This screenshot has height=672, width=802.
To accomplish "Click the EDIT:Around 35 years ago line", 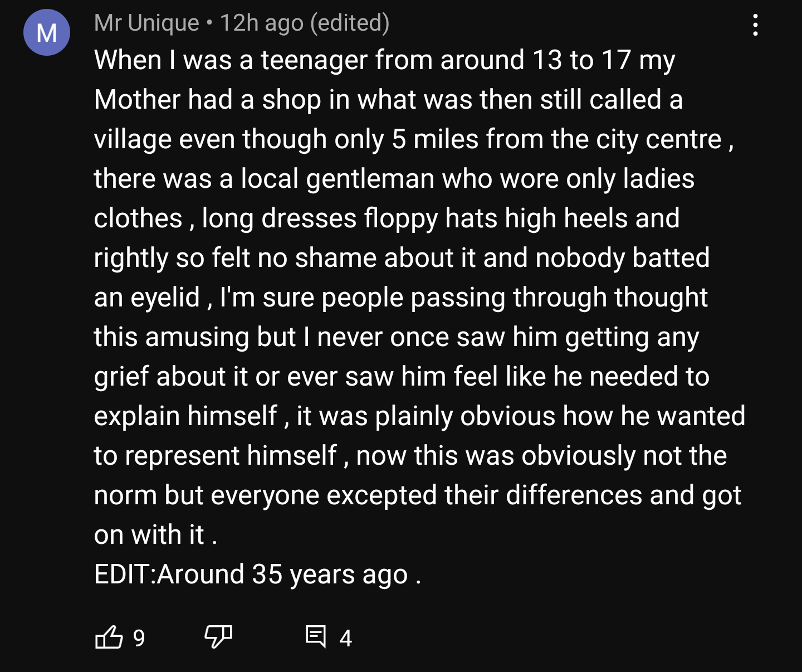I will (x=258, y=574).
